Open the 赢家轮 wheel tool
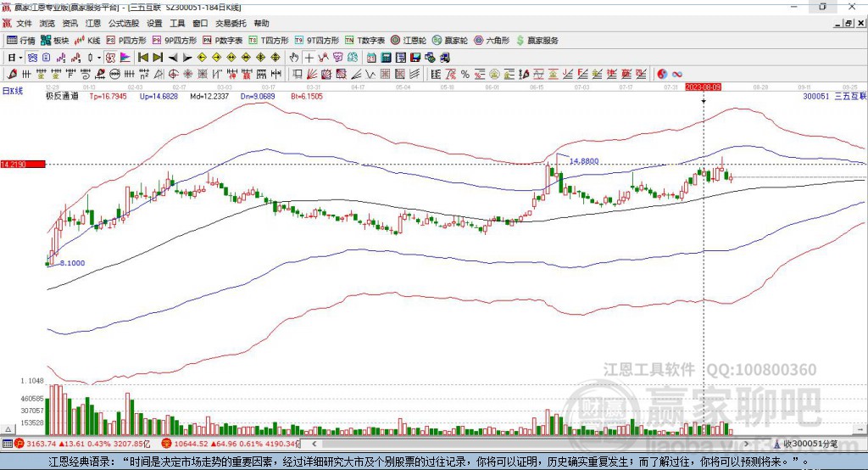 pos(450,41)
